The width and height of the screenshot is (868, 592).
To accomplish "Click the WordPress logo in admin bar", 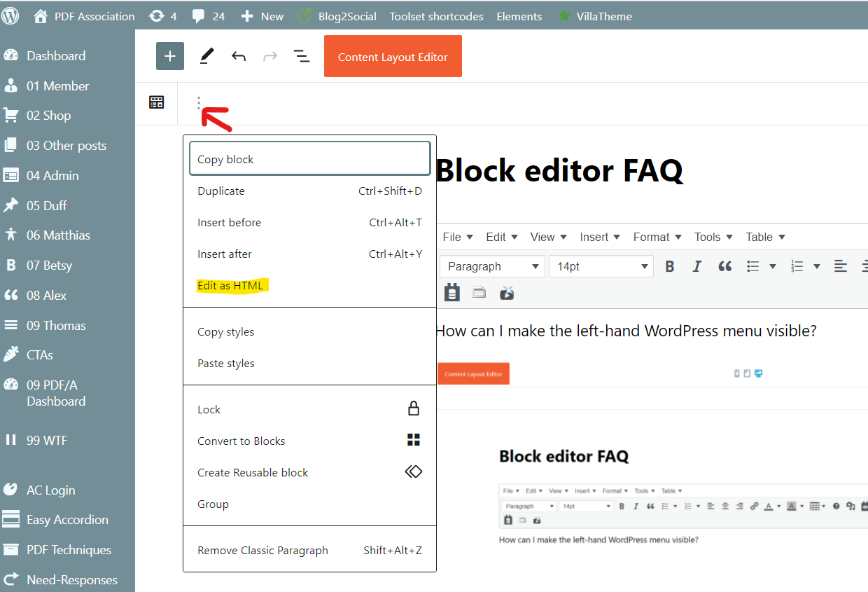I will click(10, 16).
